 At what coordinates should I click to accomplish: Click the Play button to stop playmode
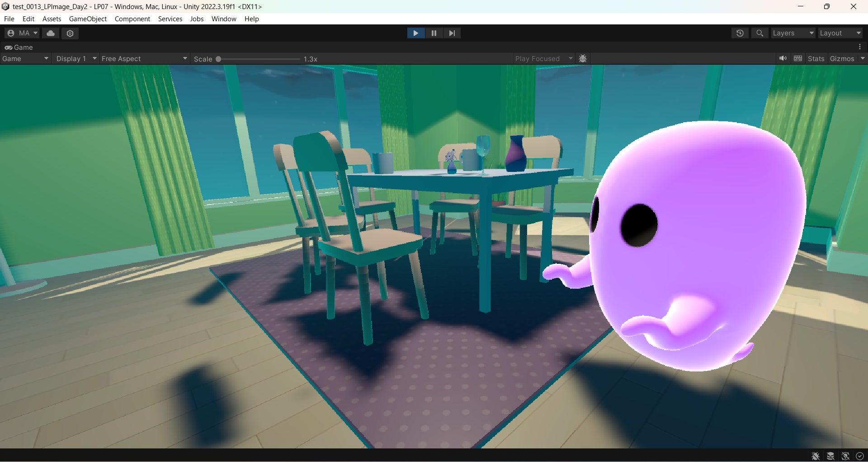[x=415, y=33]
